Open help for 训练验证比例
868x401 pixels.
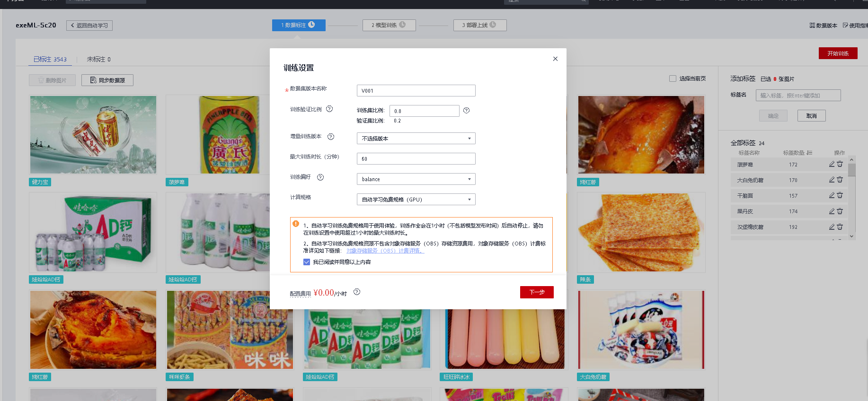329,109
